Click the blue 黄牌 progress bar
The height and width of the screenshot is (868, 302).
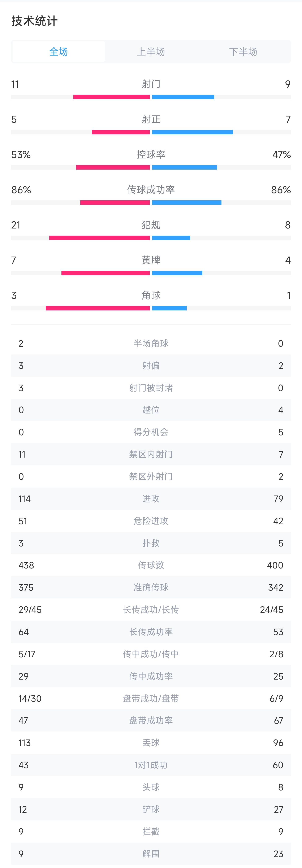click(x=177, y=273)
